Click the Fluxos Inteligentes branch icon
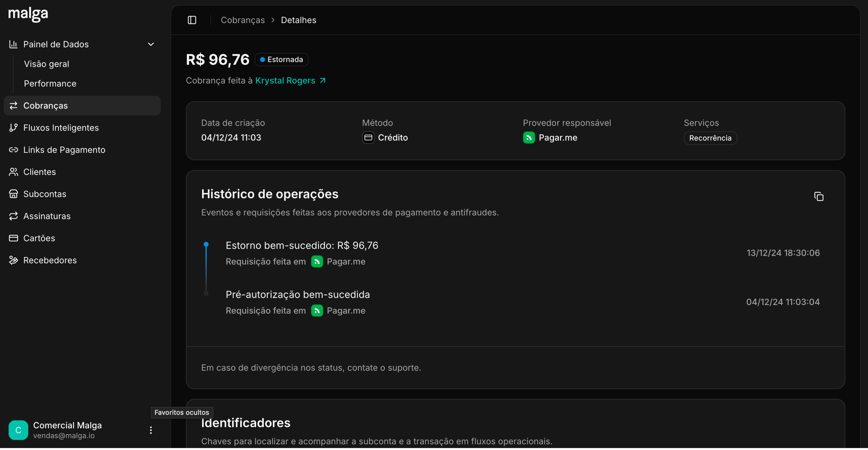 (13, 128)
